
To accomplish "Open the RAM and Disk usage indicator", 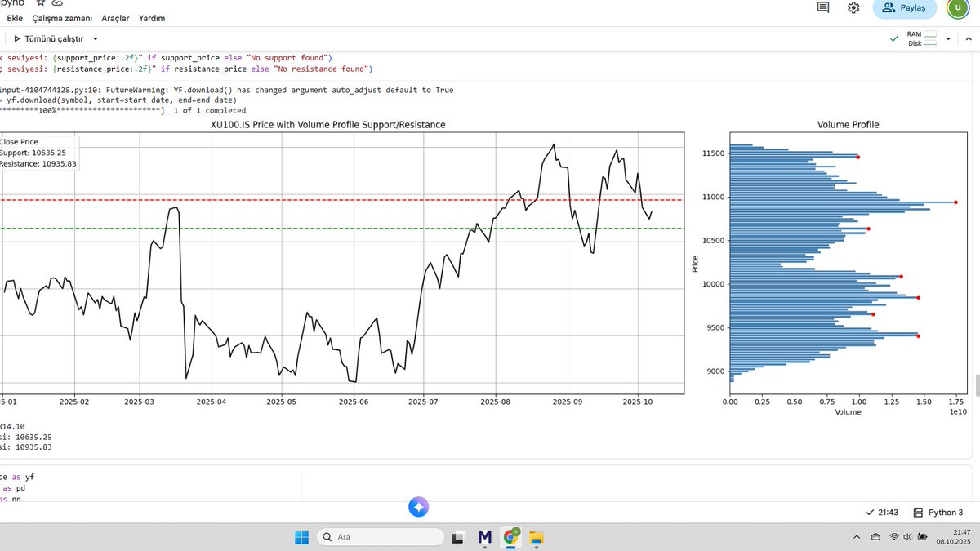I will click(922, 38).
